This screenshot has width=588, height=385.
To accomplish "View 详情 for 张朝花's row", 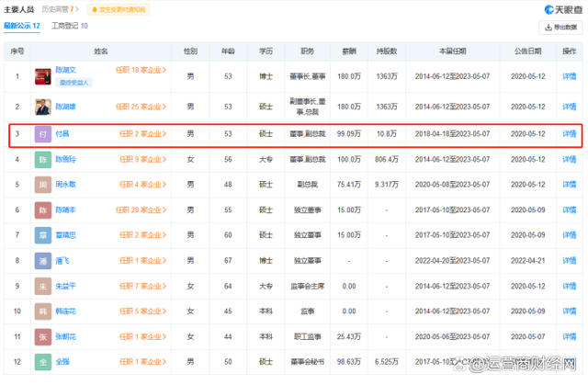I will [x=570, y=336].
